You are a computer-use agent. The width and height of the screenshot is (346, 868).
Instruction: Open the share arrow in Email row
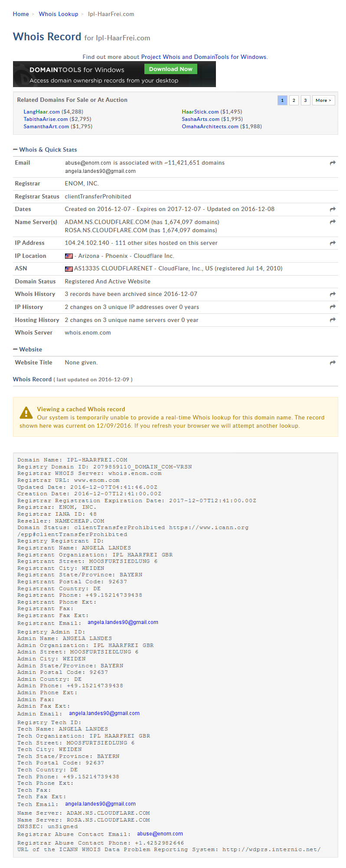tap(333, 163)
